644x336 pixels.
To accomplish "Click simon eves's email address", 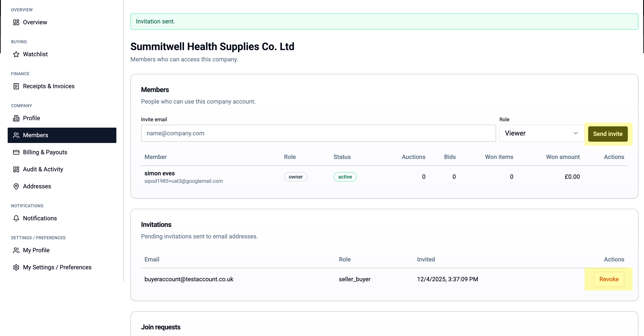I will coord(183,181).
